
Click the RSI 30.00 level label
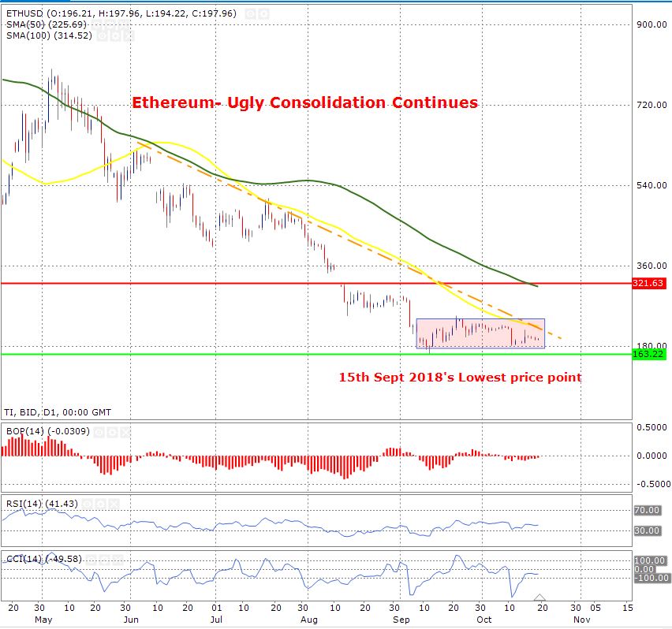[x=647, y=530]
